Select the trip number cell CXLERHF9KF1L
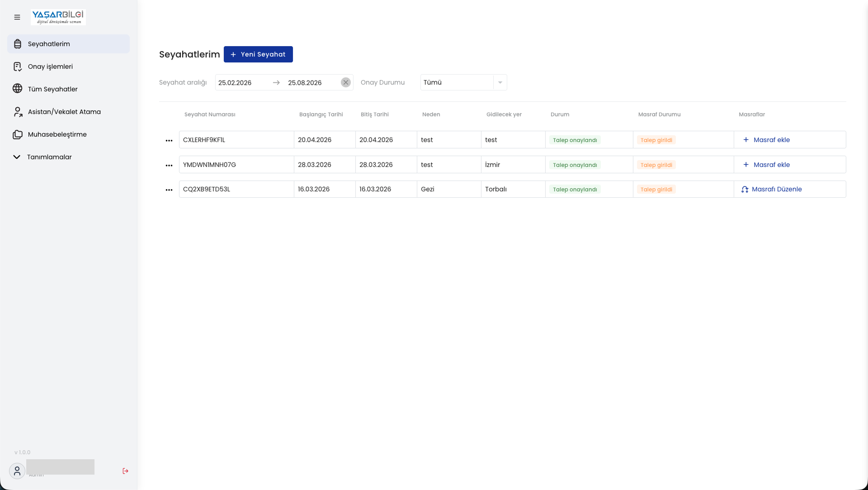The height and width of the screenshot is (490, 868). [236, 140]
